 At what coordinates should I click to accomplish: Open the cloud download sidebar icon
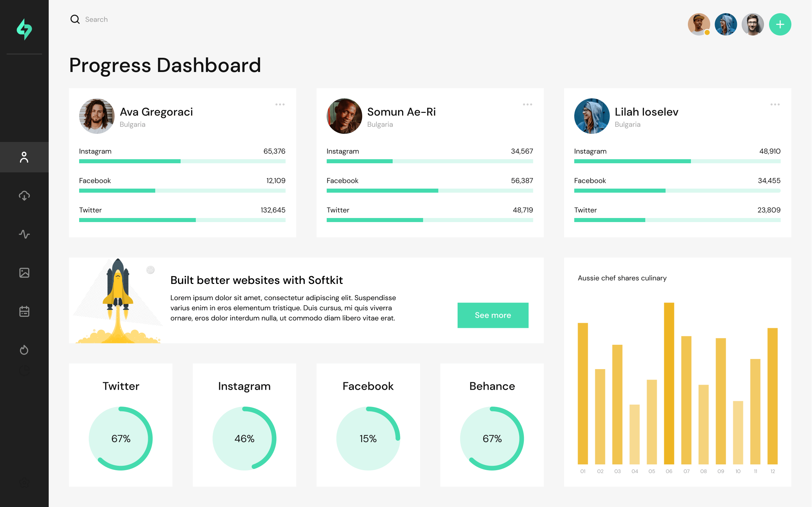(24, 196)
